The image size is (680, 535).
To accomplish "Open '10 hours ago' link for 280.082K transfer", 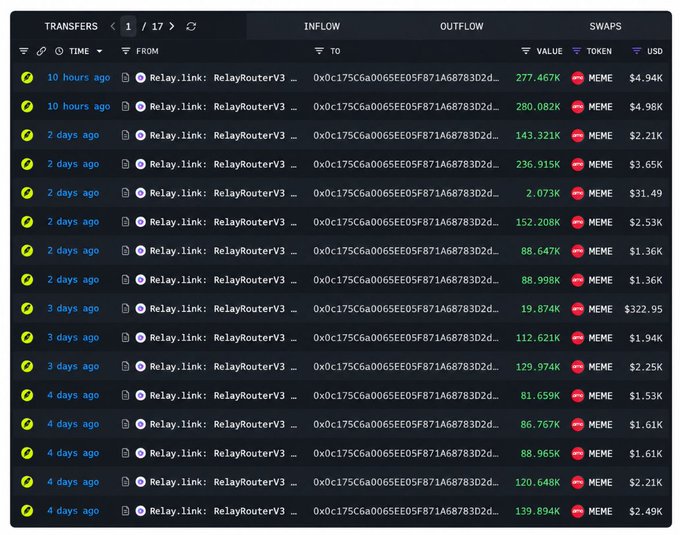I will point(78,106).
